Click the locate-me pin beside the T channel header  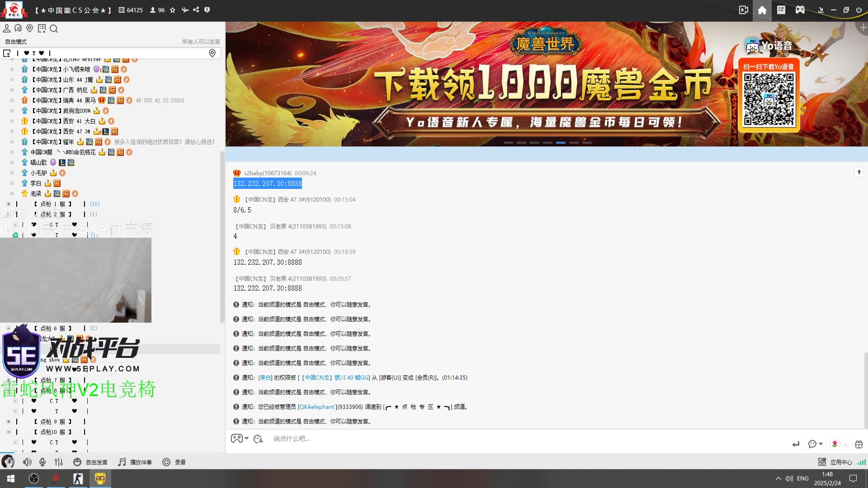point(212,53)
